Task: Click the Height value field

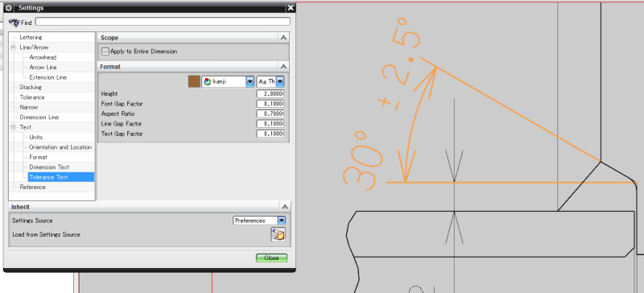Action: coord(270,93)
